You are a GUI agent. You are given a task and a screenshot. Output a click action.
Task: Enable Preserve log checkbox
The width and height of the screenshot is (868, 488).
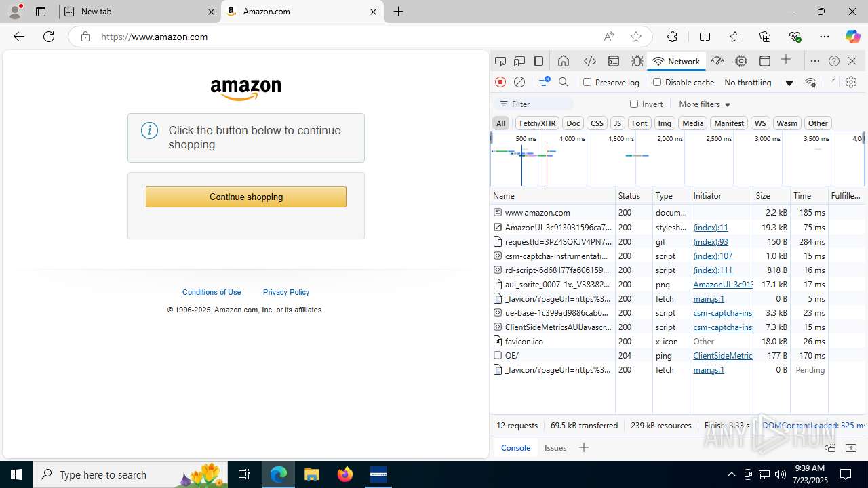tap(587, 82)
